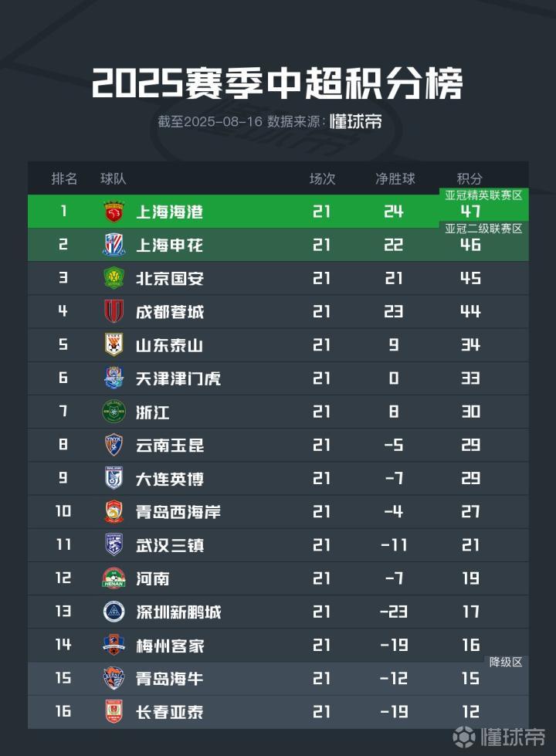
Task: Click the 懂球帝 data source link
Action: tap(356, 122)
